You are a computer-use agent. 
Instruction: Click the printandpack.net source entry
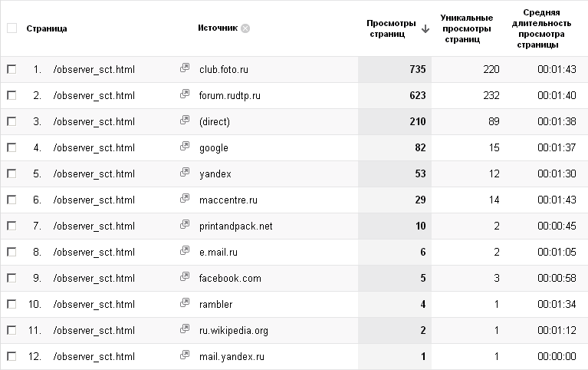pyautogui.click(x=235, y=226)
